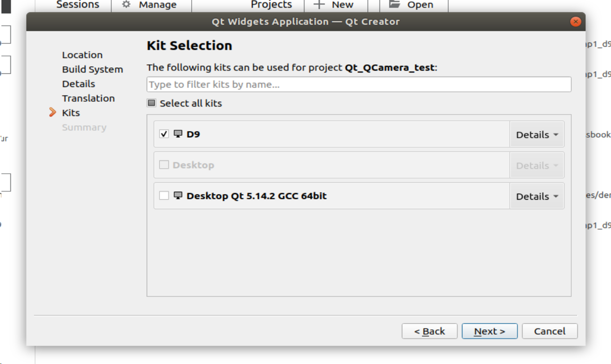Enable the Desktop Qt 5.14.2 GCC 64bit checkbox
The width and height of the screenshot is (611, 364).
coord(164,195)
